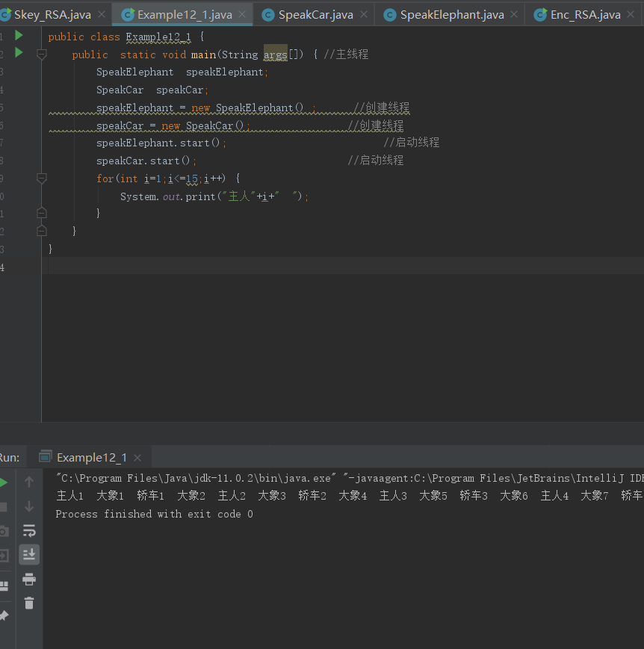Close the Skey_RSA.java tab
This screenshot has height=649, width=644.
(x=102, y=14)
